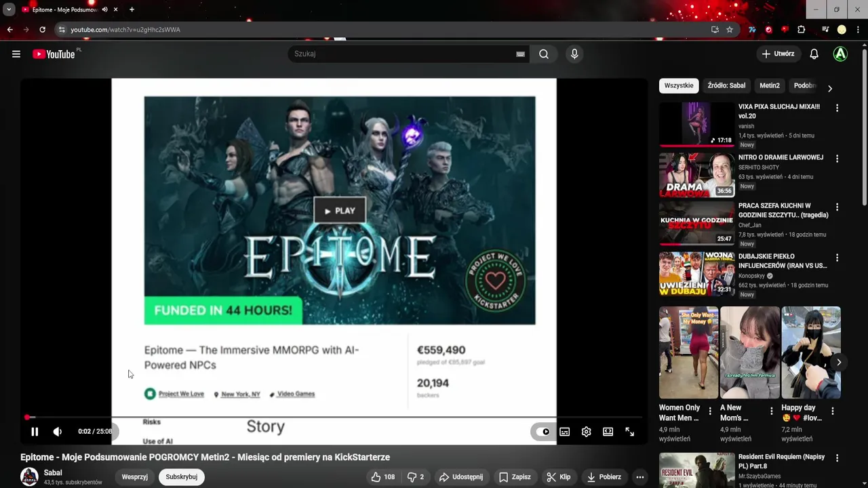Open a new browser tab
The height and width of the screenshot is (488, 868).
[132, 9]
